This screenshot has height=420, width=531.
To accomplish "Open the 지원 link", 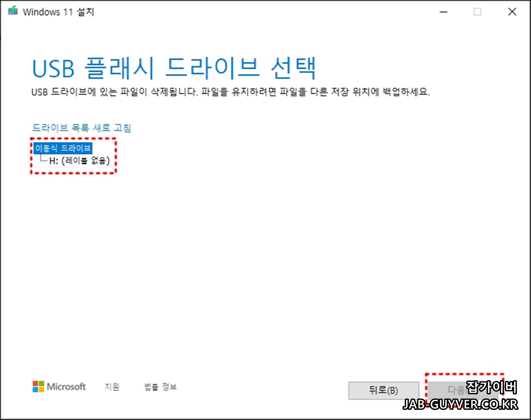I will tap(112, 387).
